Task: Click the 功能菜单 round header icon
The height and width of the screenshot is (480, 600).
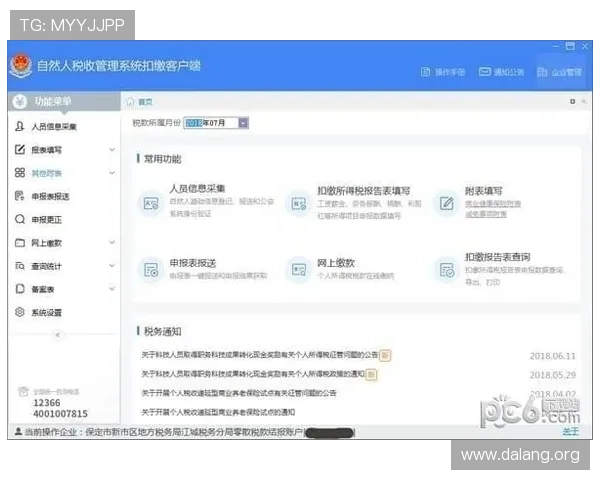Action: pos(20,101)
